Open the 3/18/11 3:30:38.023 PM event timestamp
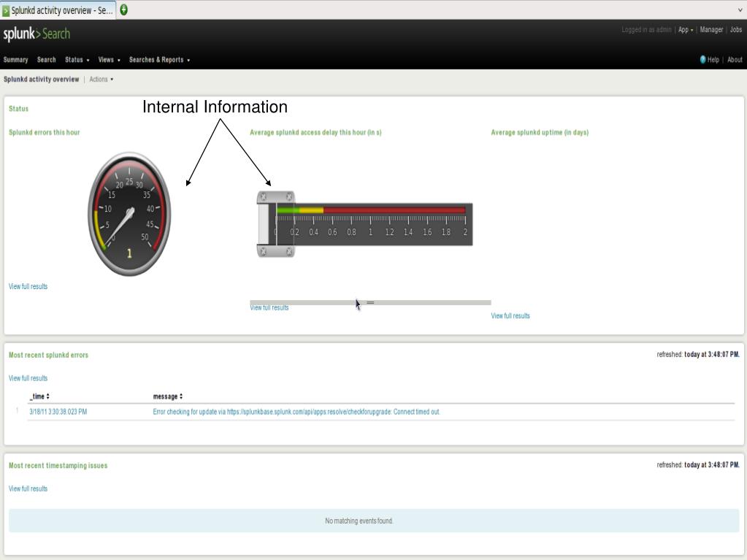747x560 pixels. pyautogui.click(x=58, y=412)
